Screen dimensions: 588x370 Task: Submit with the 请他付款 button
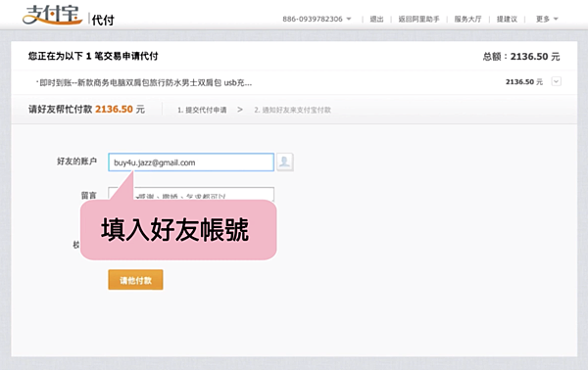[x=135, y=280]
